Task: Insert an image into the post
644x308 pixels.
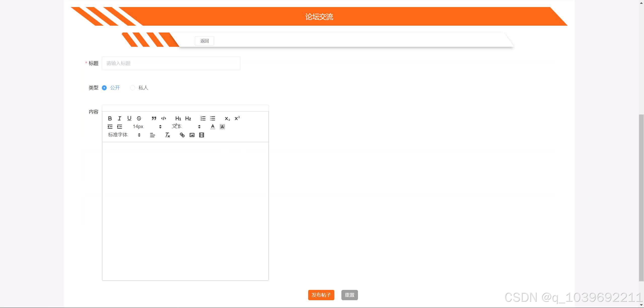Action: 192,135
